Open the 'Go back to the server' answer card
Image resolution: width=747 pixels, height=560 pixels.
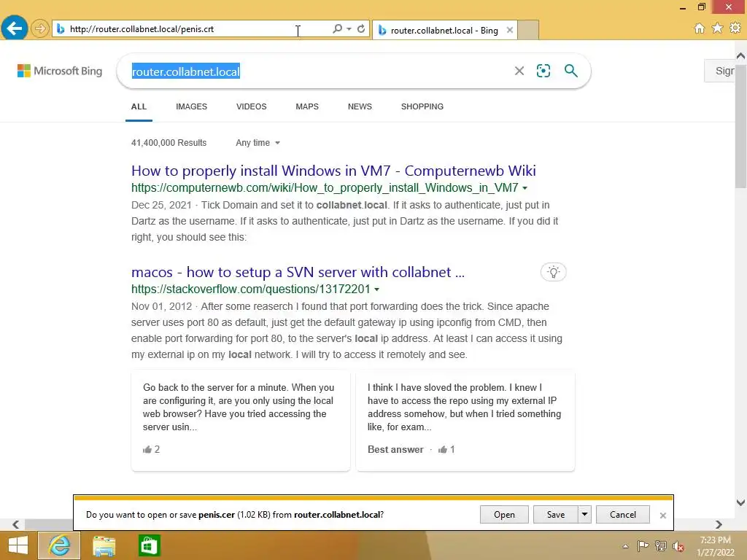[x=241, y=421]
